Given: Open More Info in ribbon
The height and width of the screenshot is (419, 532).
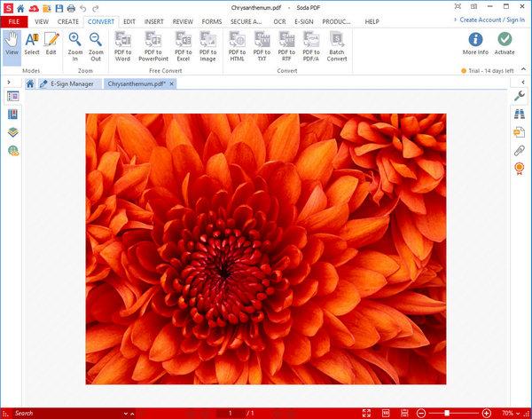Looking at the screenshot, I should pyautogui.click(x=475, y=43).
